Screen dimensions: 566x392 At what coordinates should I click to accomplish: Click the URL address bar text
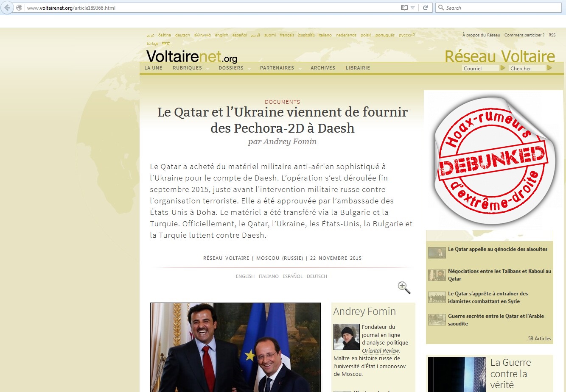pos(71,8)
